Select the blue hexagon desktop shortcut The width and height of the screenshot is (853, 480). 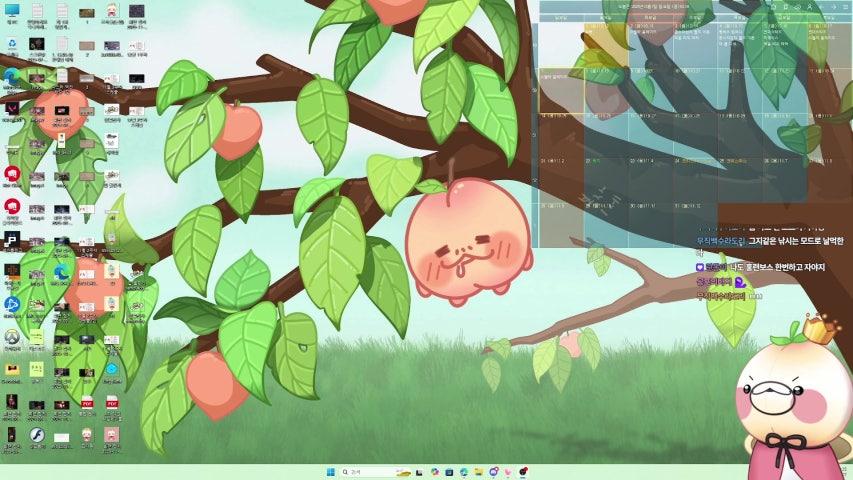(112, 372)
